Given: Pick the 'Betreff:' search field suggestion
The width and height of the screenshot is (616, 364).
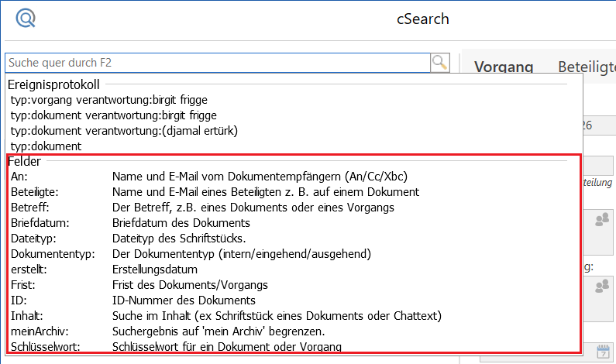Looking at the screenshot, I should point(294,208).
